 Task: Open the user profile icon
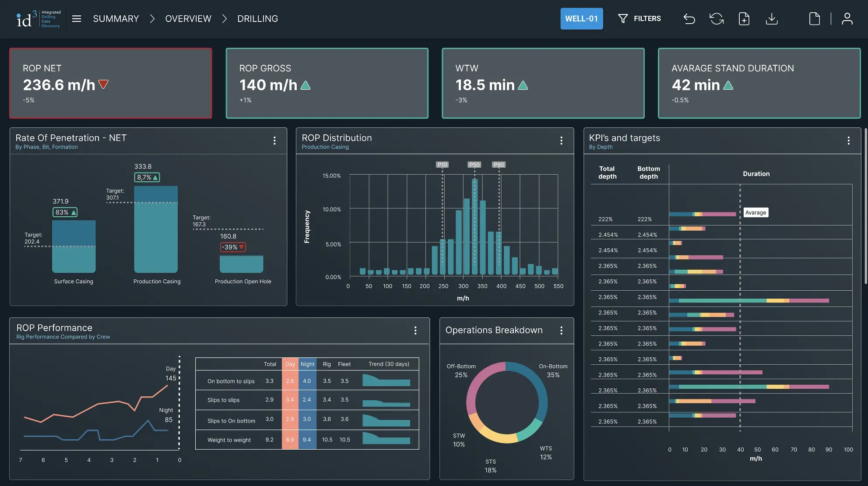tap(847, 18)
